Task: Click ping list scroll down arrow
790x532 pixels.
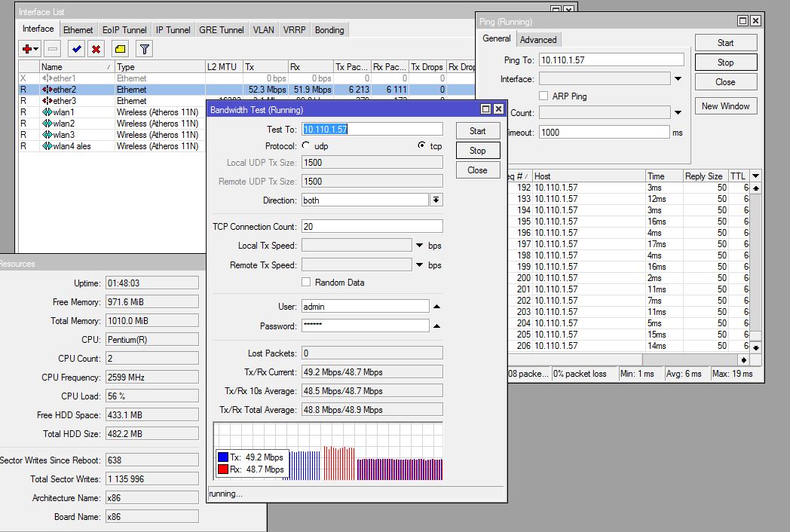Action: (756, 347)
